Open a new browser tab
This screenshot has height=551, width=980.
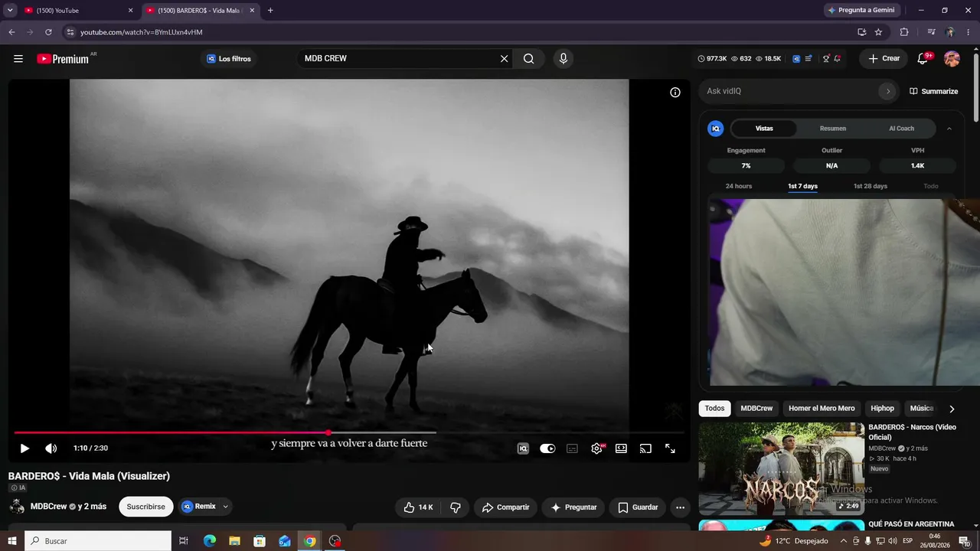[x=270, y=11]
